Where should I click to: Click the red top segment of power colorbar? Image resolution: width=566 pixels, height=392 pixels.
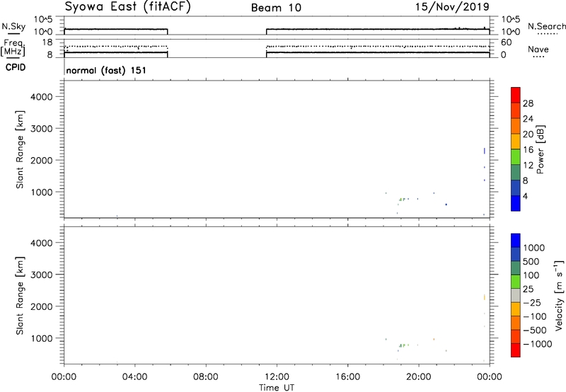516,96
